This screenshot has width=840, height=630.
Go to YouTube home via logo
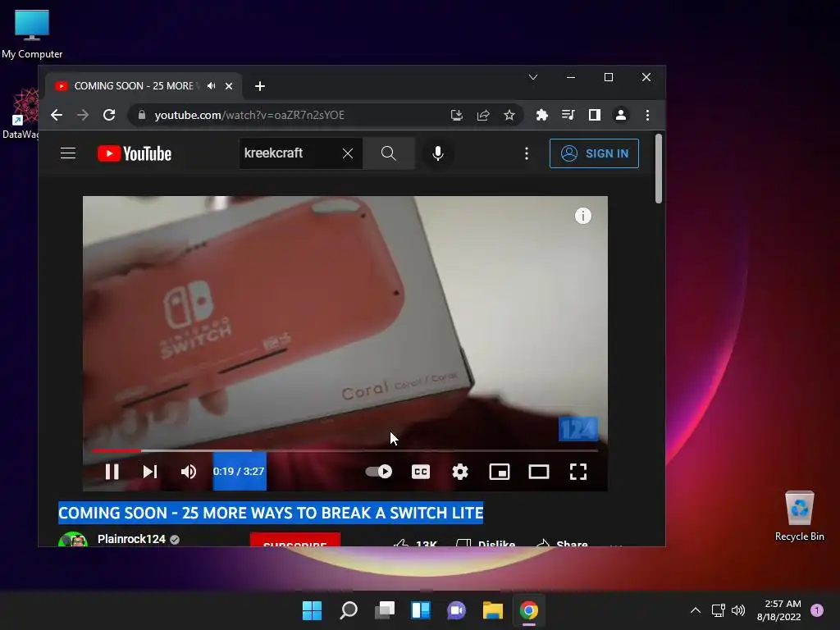[x=135, y=153]
